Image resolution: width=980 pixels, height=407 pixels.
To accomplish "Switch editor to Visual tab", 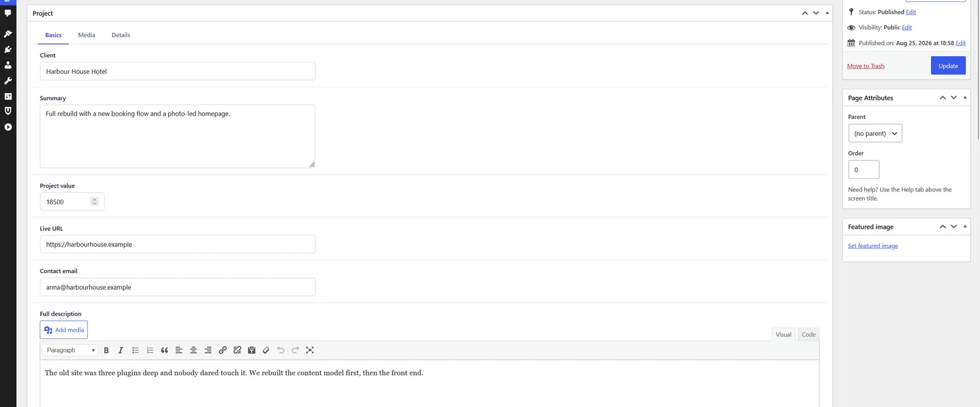I will click(783, 334).
